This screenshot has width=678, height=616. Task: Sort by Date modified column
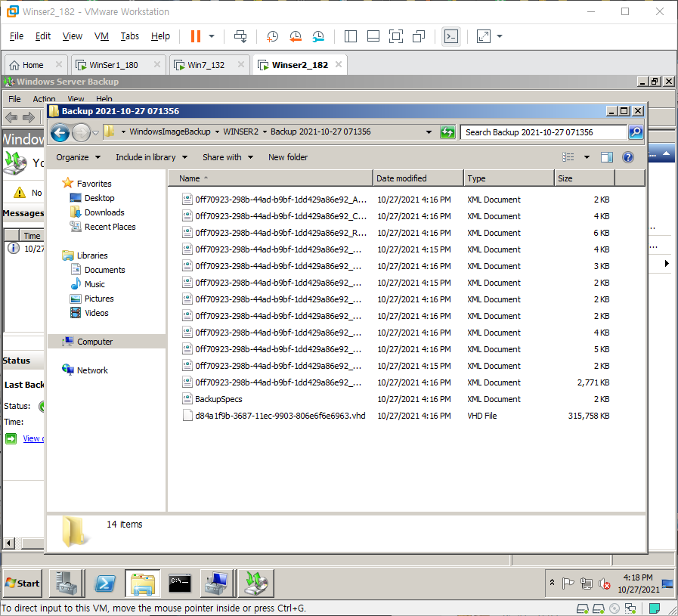point(418,178)
